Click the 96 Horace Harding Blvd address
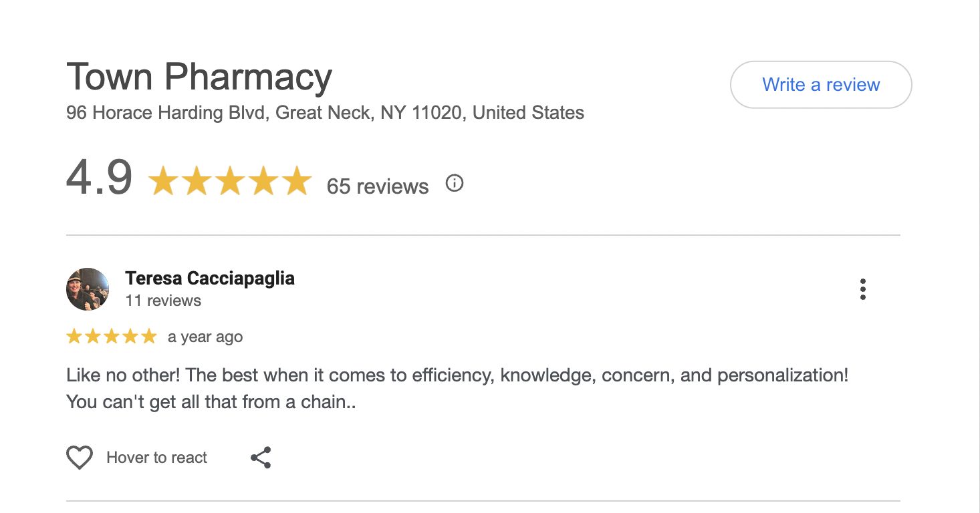 (x=325, y=112)
